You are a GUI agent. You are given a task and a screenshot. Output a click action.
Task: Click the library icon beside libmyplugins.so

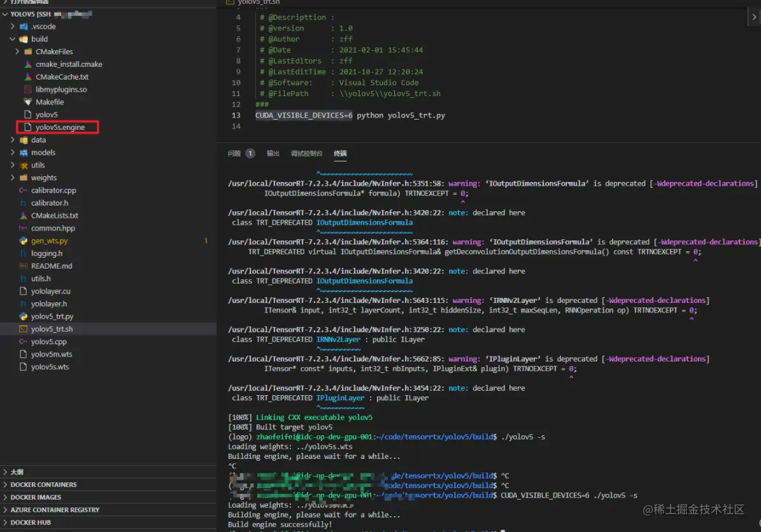tap(28, 90)
